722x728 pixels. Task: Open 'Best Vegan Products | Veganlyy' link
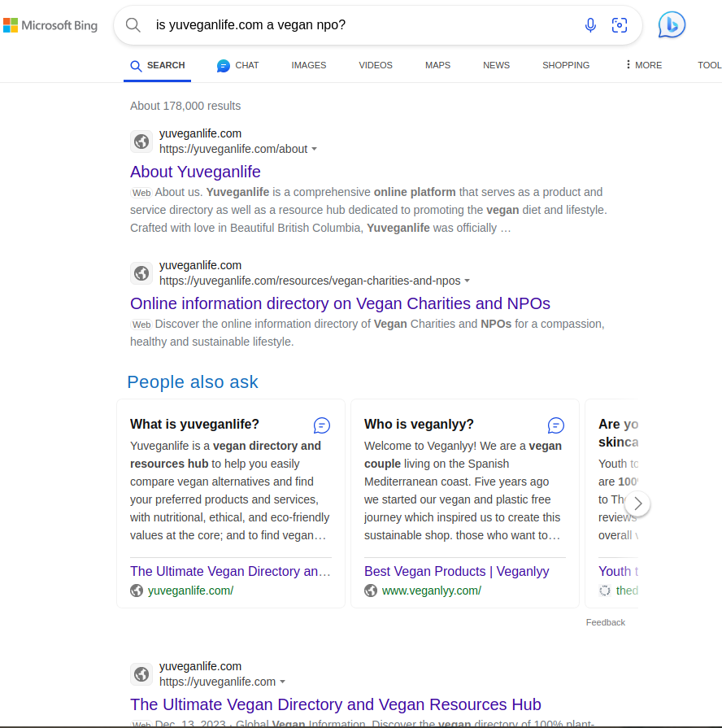click(x=457, y=571)
